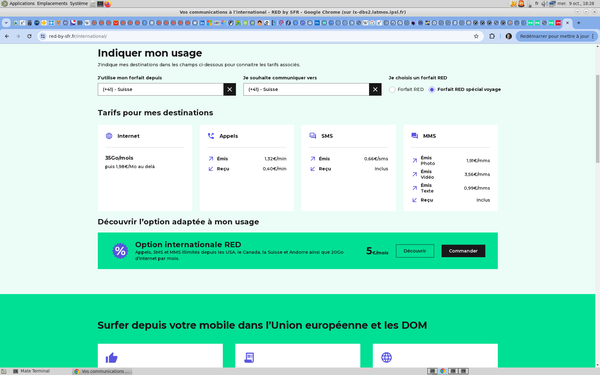Click the page vertical scrollbar
The width and height of the screenshot is (600, 375).
click(597, 119)
